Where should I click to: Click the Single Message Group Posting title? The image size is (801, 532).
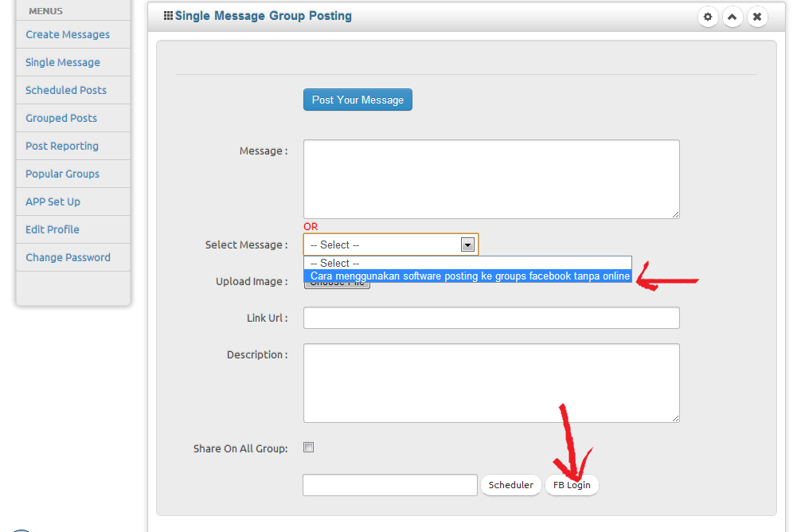pos(264,16)
